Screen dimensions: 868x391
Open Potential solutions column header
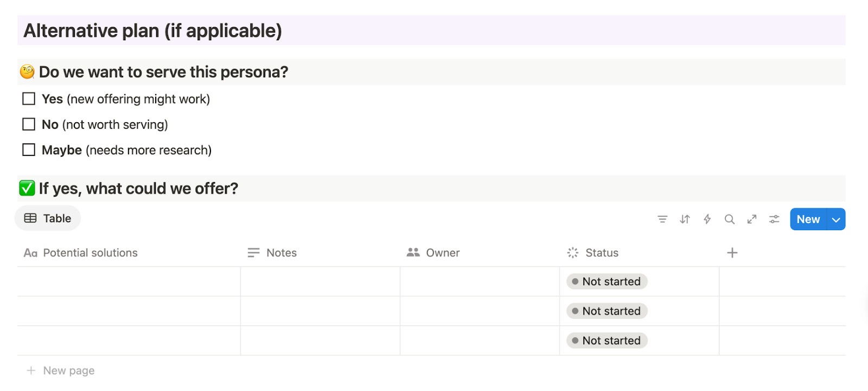129,253
